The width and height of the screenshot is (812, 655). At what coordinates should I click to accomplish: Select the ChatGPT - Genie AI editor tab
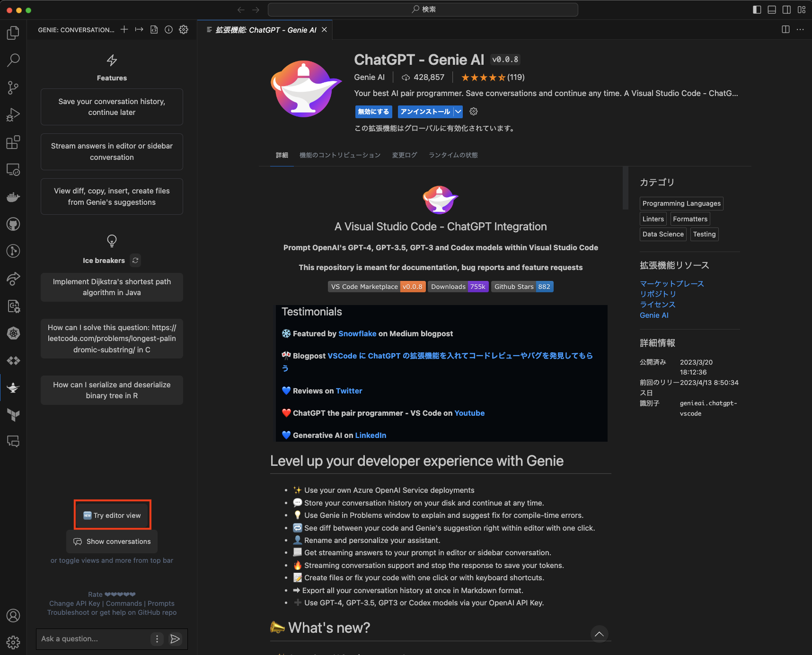pyautogui.click(x=266, y=30)
